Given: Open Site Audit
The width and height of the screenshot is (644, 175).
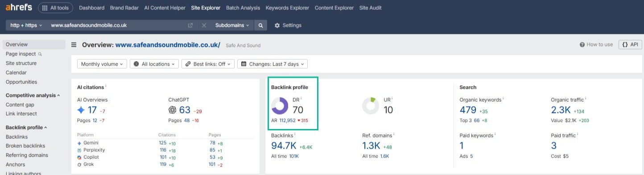Looking at the screenshot, I should 370,8.
